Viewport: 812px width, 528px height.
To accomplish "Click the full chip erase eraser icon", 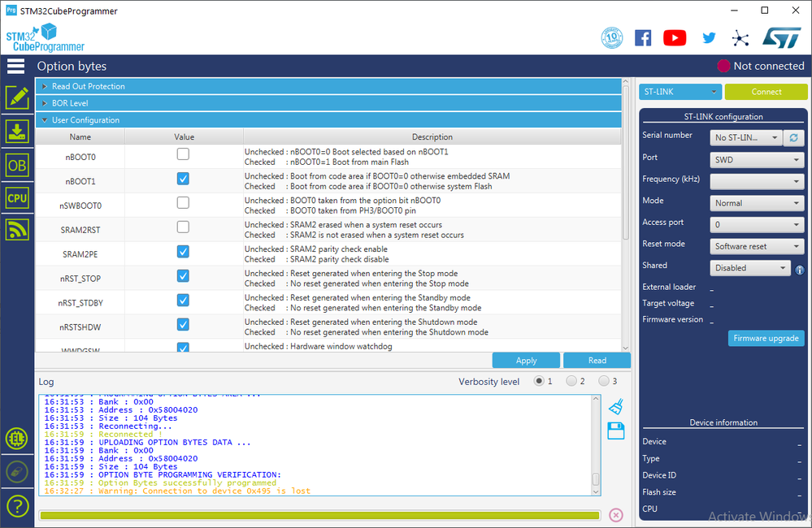I will (x=17, y=472).
